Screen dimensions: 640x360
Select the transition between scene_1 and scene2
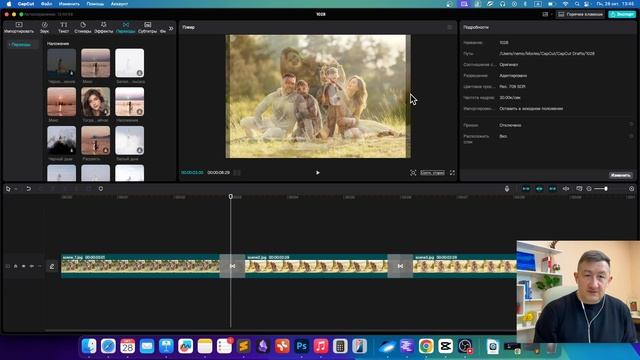(x=232, y=266)
